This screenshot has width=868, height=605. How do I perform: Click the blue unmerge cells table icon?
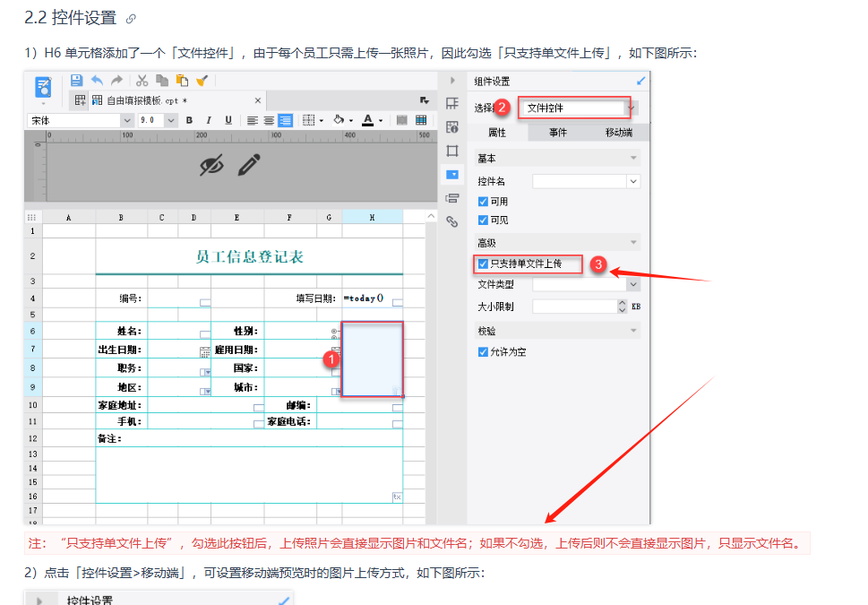point(421,120)
